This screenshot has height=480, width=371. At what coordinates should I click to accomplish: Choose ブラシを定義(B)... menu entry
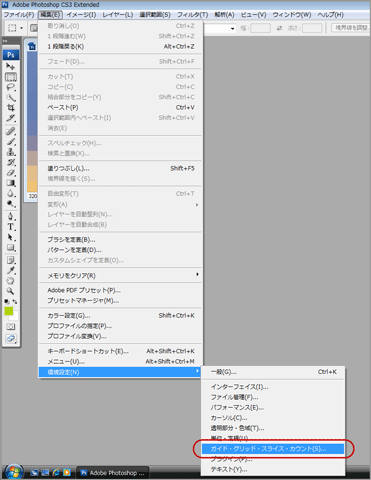(x=120, y=240)
